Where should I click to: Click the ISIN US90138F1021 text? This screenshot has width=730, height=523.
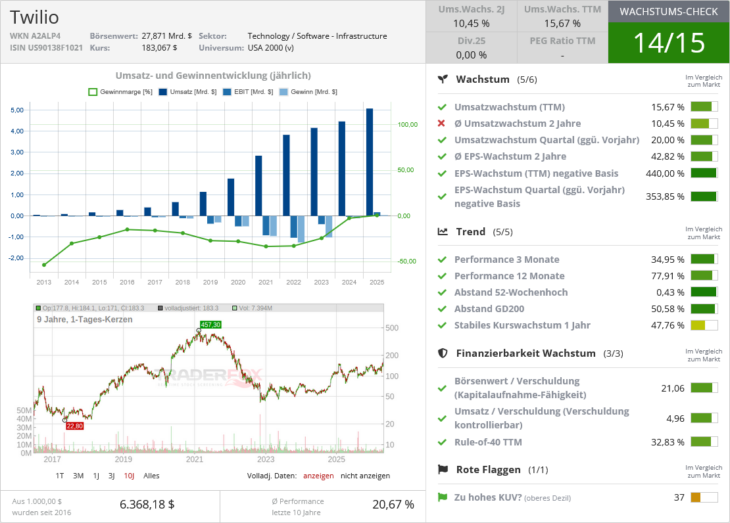point(46,48)
